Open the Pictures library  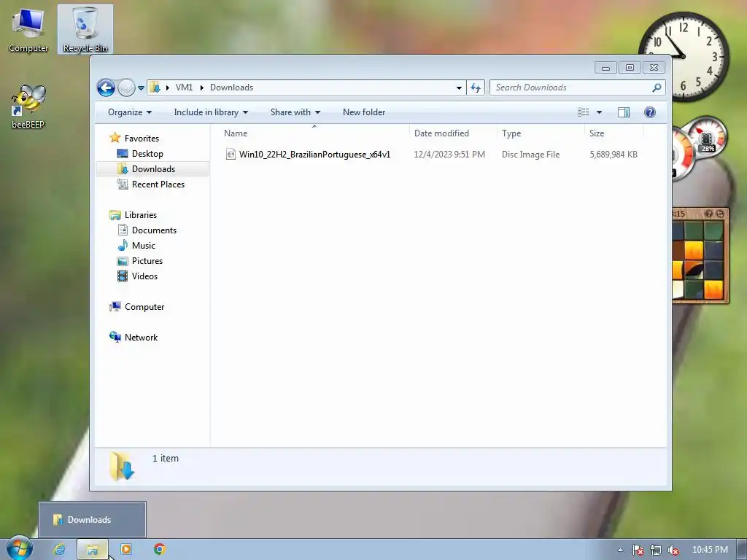click(x=147, y=261)
